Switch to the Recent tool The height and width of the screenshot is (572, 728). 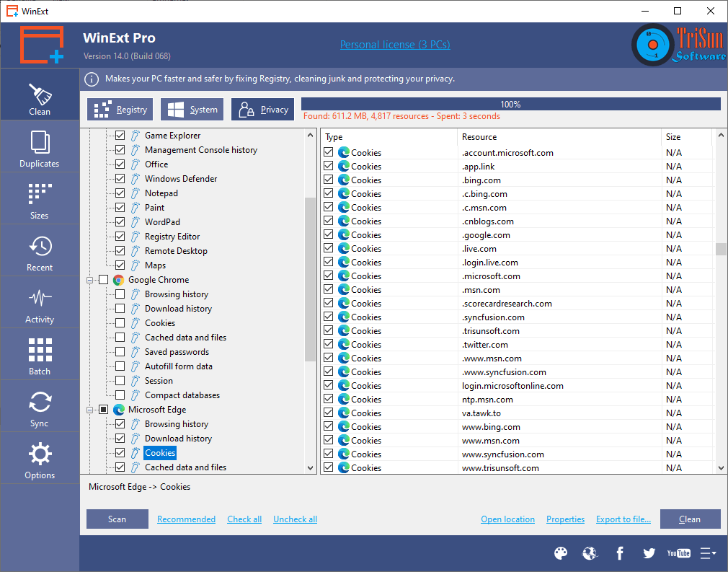(40, 250)
